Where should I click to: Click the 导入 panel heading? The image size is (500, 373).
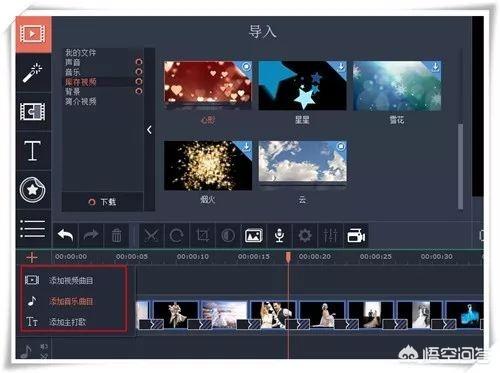(x=263, y=32)
